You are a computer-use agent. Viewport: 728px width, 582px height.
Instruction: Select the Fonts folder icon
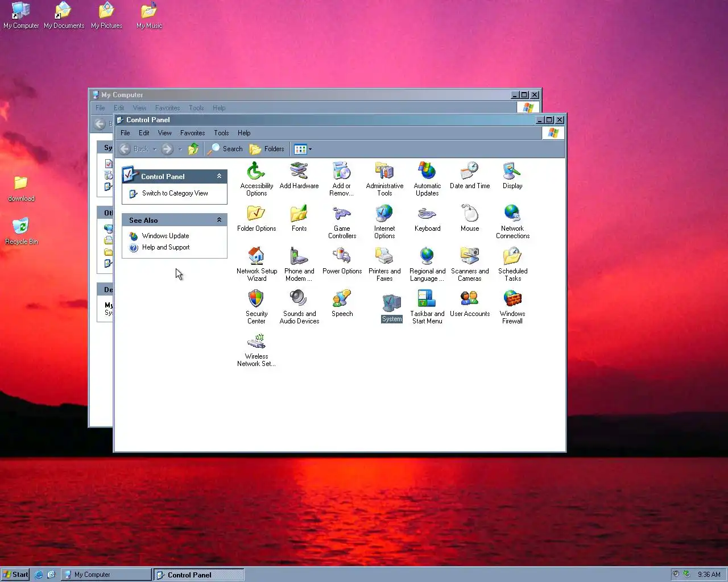coord(299,218)
